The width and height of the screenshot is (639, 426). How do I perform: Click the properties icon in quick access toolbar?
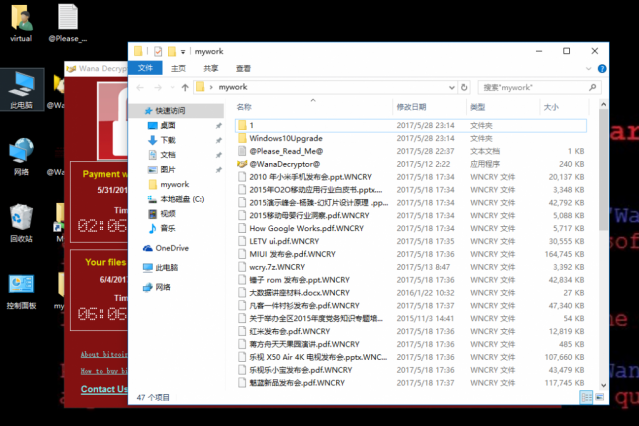click(x=158, y=51)
